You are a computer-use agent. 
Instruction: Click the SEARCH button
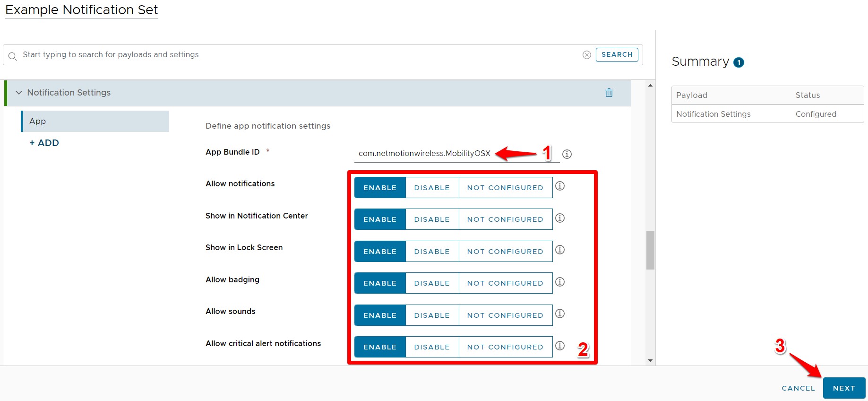pos(617,55)
